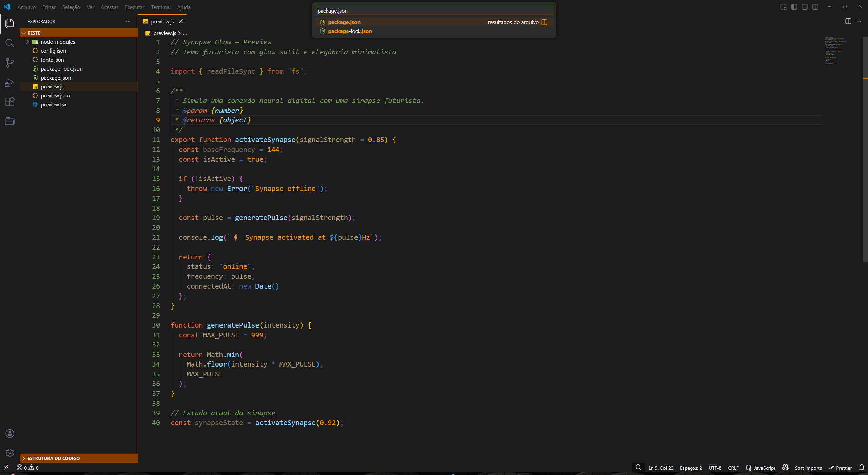Open the Arquivo menu
The image size is (868, 475).
(x=26, y=7)
